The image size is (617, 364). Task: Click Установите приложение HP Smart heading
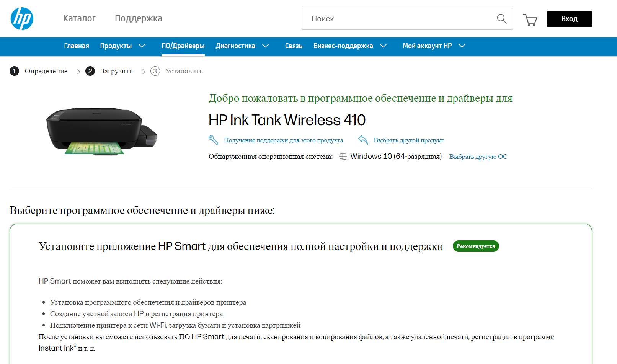coord(241,246)
